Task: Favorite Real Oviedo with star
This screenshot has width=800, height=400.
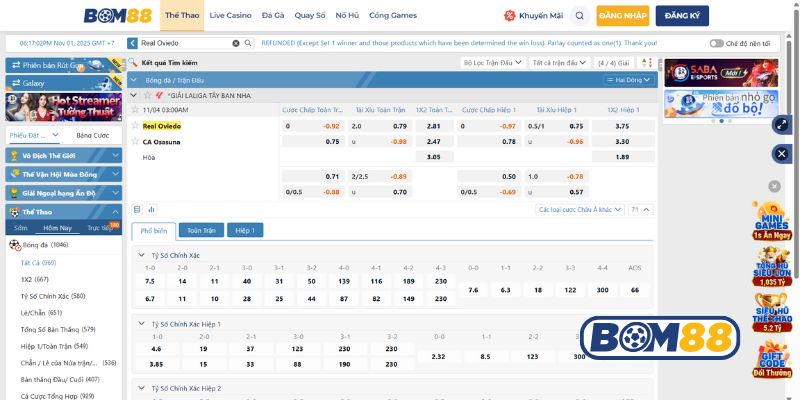Action: 136,126
